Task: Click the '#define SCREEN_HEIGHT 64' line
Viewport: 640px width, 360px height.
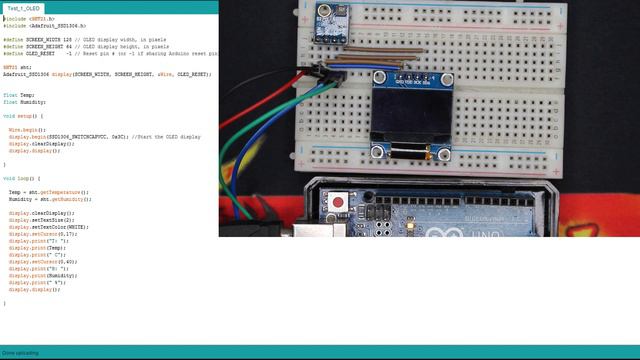Action: (x=86, y=47)
